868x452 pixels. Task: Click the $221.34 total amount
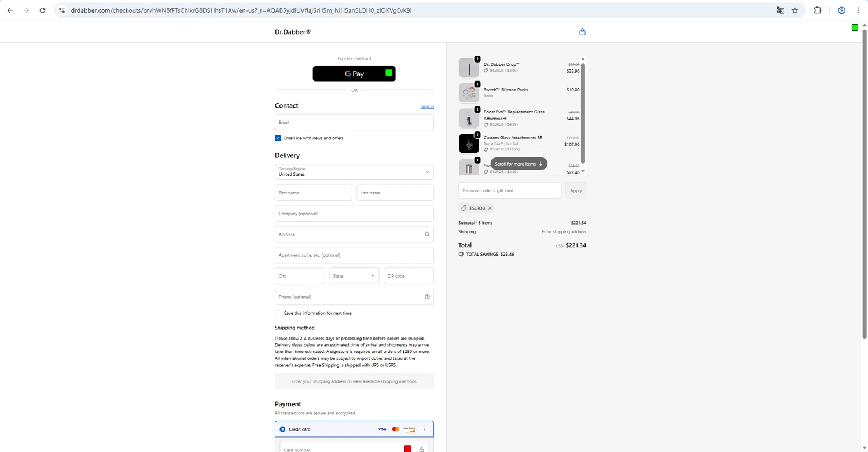click(x=576, y=245)
